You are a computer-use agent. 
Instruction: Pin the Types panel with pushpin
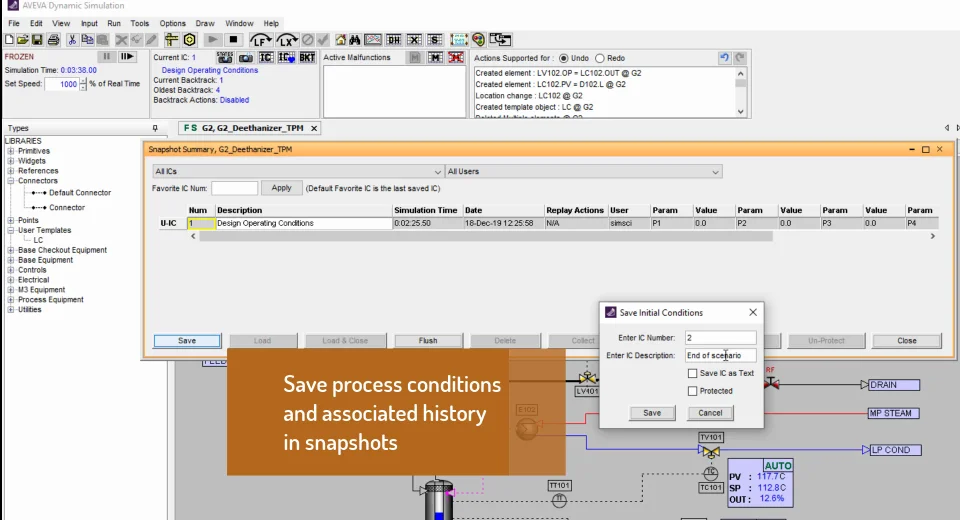(x=155, y=128)
